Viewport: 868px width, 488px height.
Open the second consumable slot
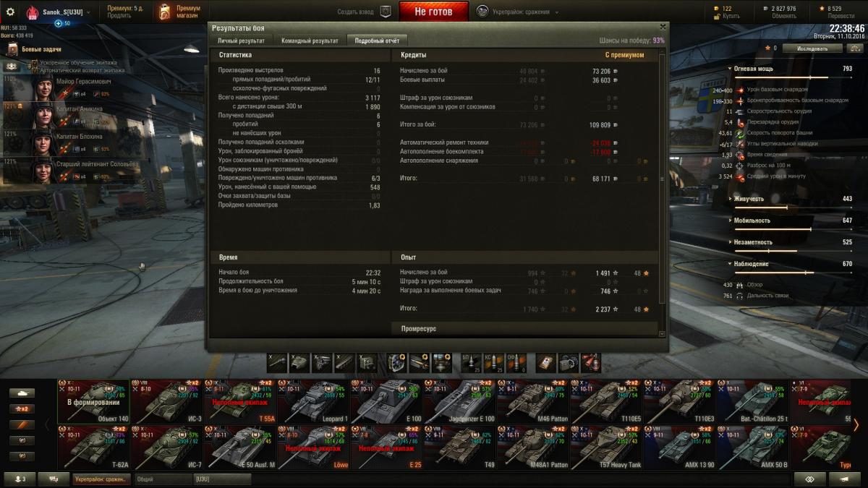point(568,362)
